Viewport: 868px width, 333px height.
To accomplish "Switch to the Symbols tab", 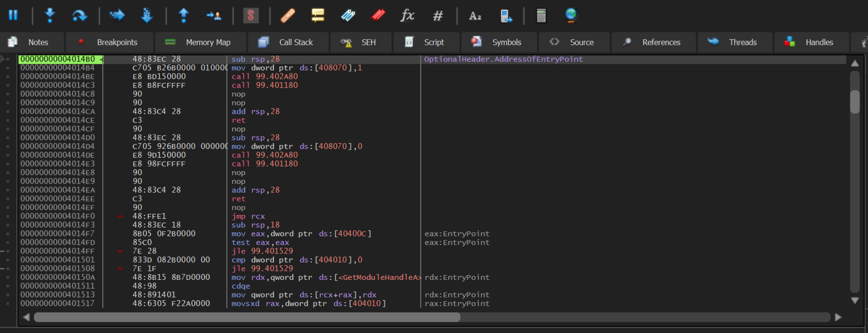I will point(498,42).
